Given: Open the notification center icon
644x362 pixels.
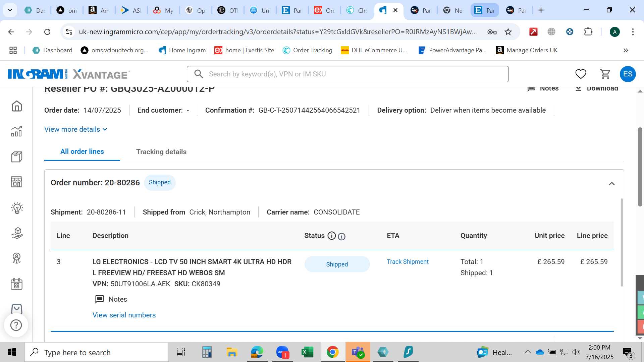Looking at the screenshot, I should [x=628, y=352].
